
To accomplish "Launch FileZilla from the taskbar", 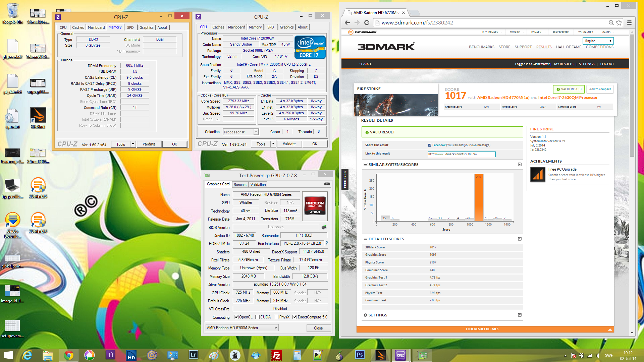I will pos(276,355).
